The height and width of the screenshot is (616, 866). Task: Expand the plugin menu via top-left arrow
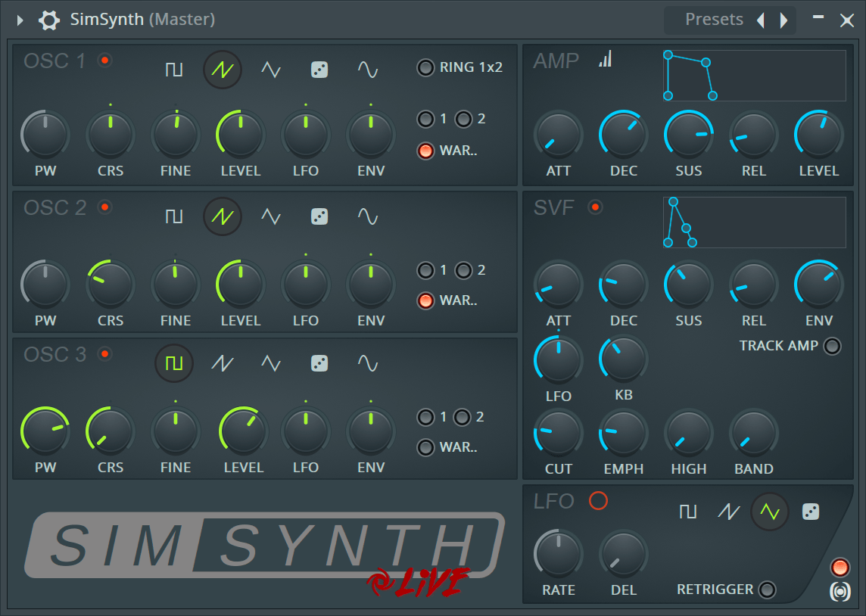coord(18,19)
